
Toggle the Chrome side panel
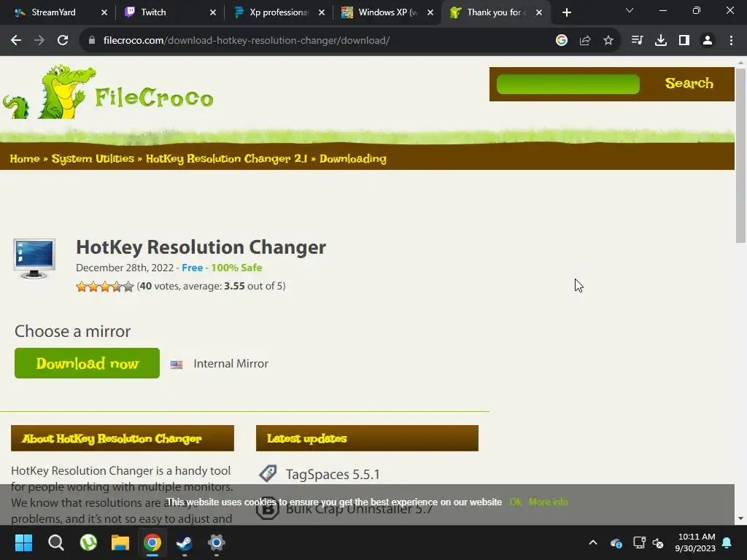(684, 41)
